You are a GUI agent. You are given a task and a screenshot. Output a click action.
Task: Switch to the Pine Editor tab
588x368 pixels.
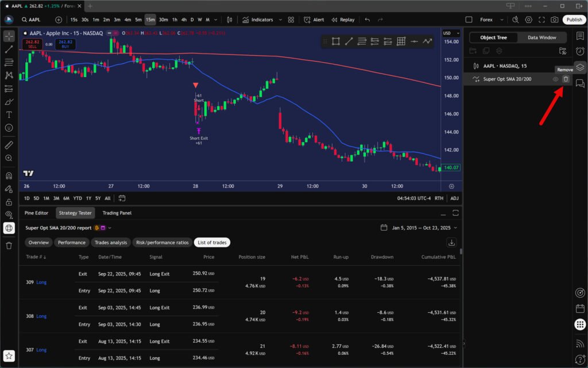(x=36, y=213)
